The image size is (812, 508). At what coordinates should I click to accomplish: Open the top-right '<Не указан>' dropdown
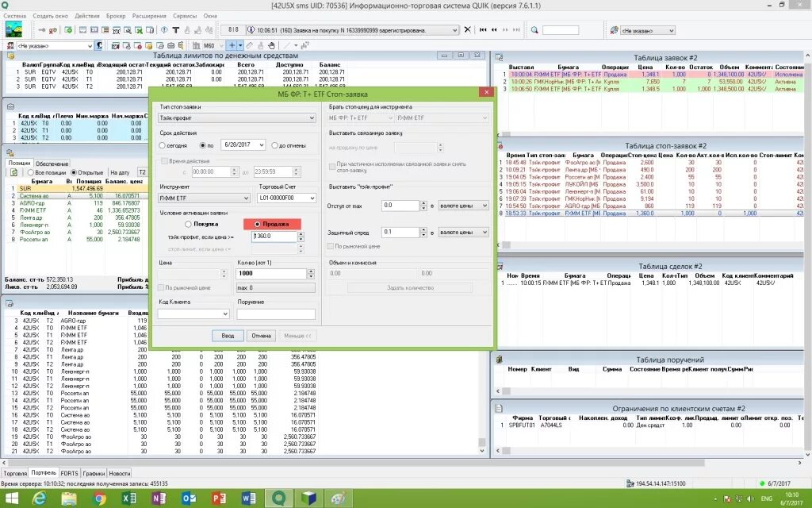click(x=647, y=31)
